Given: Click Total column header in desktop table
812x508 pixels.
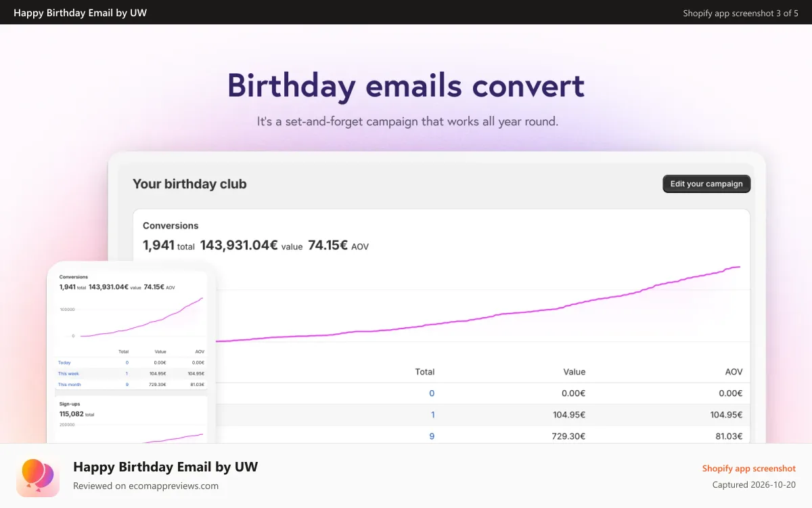Looking at the screenshot, I should tap(425, 372).
